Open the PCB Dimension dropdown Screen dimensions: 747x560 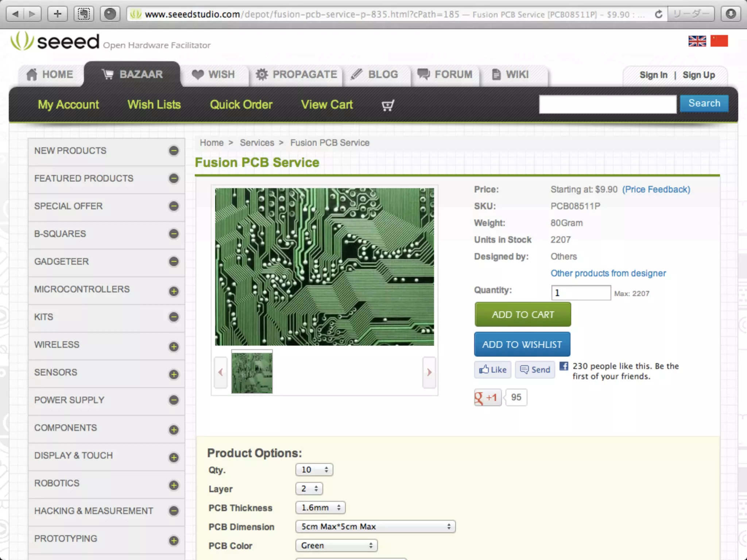[375, 526]
